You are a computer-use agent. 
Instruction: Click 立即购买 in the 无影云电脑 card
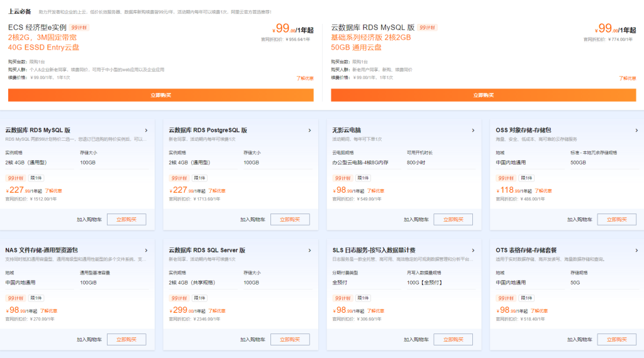click(453, 219)
